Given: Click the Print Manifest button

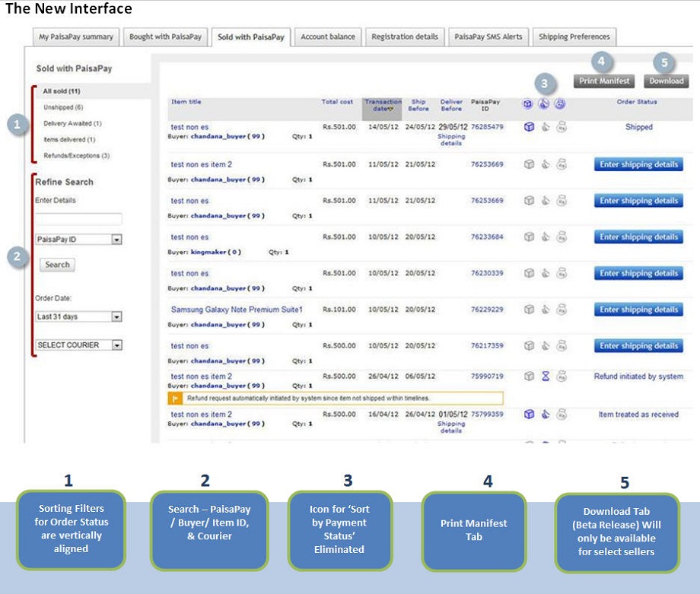Looking at the screenshot, I should pos(604,81).
